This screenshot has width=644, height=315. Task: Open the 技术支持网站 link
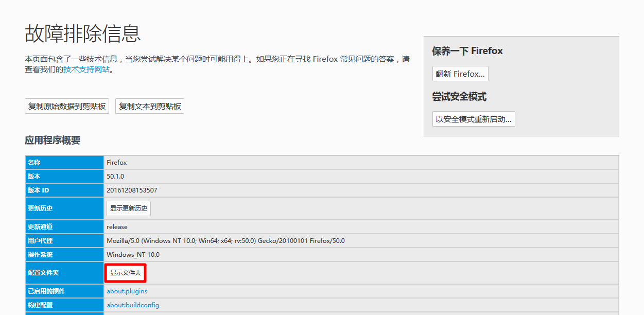[86, 69]
